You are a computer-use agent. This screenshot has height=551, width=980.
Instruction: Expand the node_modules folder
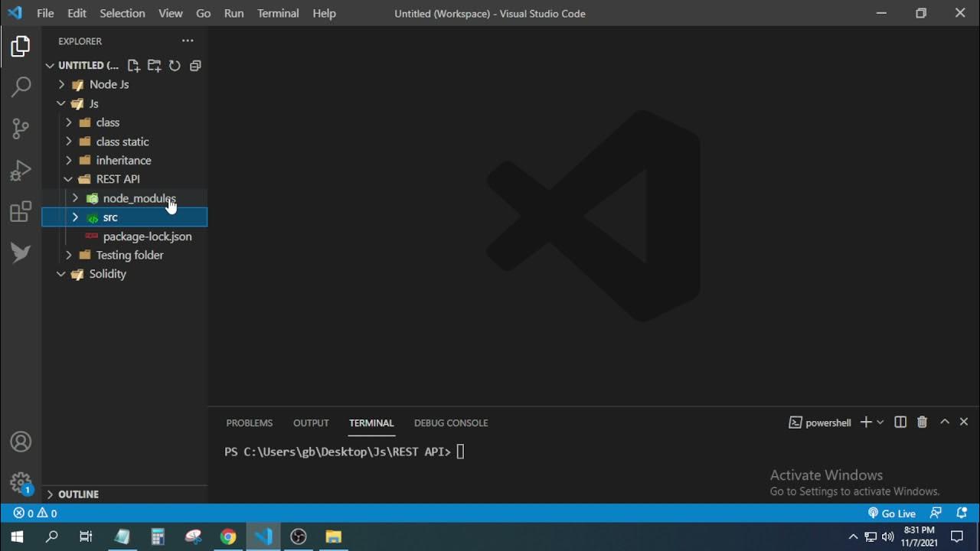tap(124, 198)
